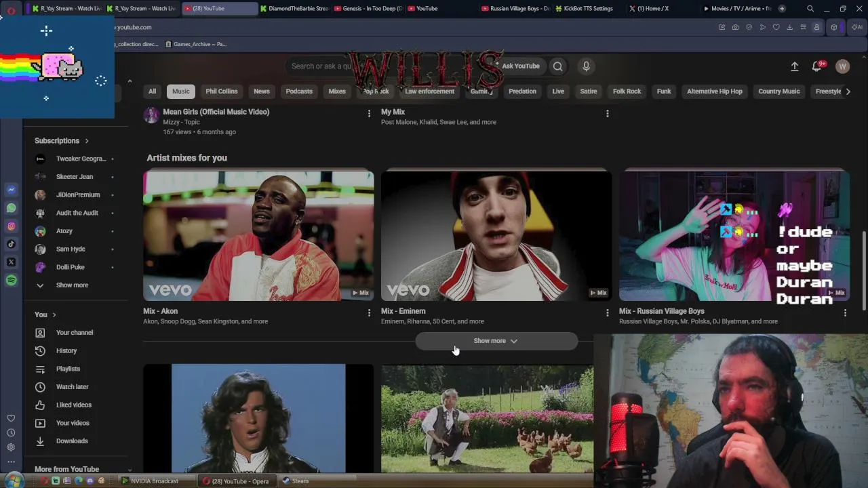Screen dimensions: 868x488
Task: Open Opera sidebar history clock icon
Action: pos(11,433)
